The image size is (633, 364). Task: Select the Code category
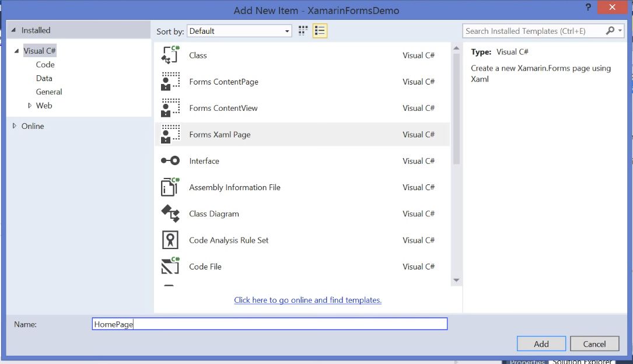pos(46,65)
